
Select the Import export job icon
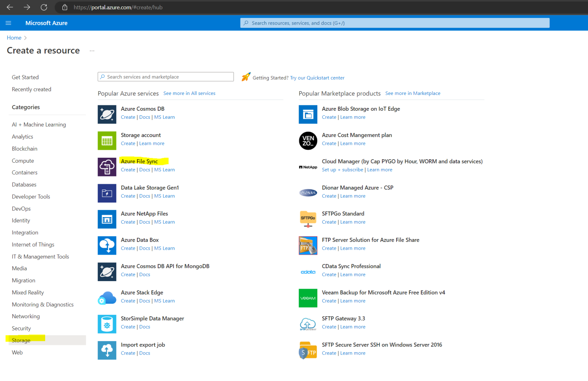point(107,350)
